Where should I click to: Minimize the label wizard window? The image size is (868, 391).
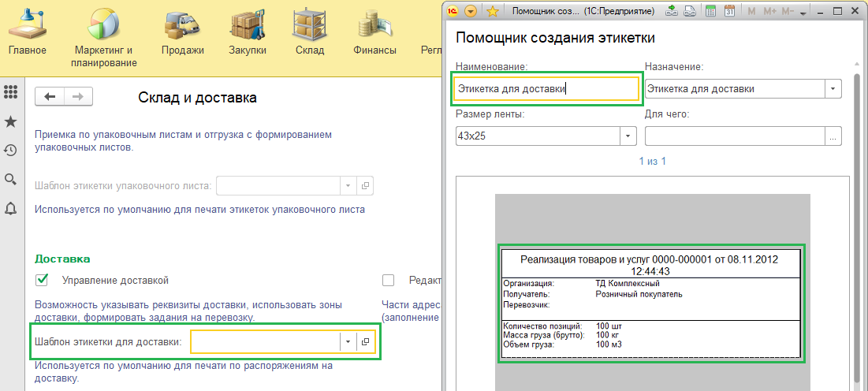(819, 10)
